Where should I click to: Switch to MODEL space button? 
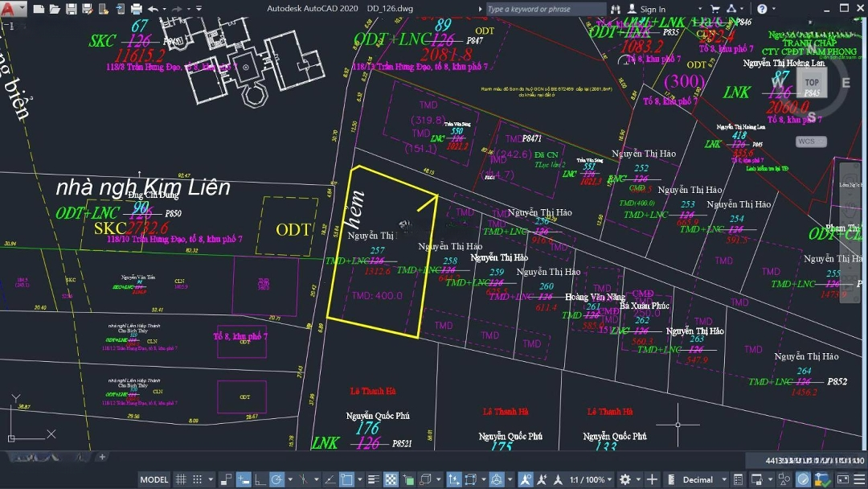[x=154, y=479]
